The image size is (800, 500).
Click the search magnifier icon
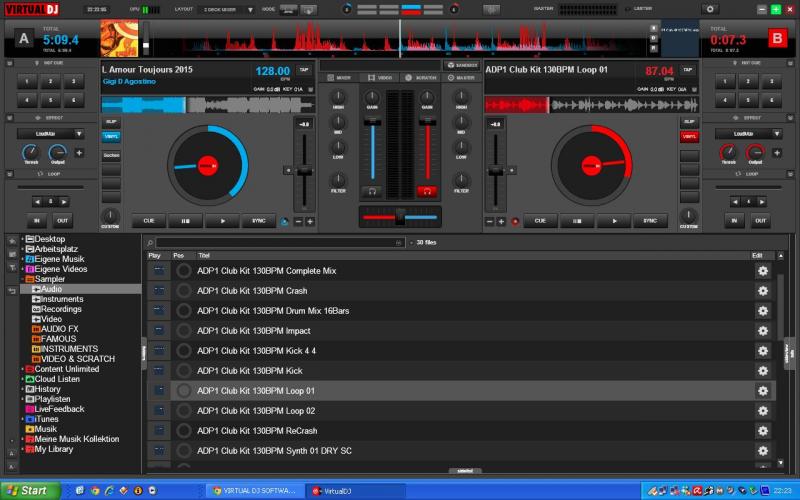pyautogui.click(x=150, y=243)
